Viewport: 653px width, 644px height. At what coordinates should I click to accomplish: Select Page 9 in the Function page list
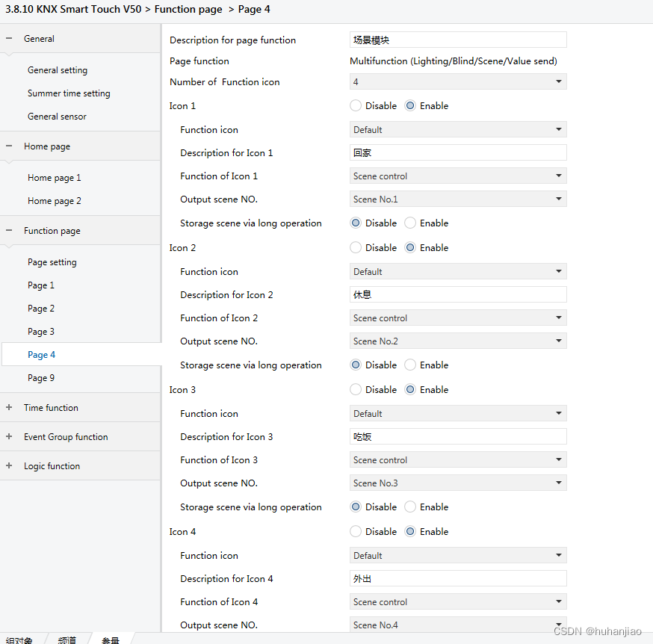coord(41,378)
